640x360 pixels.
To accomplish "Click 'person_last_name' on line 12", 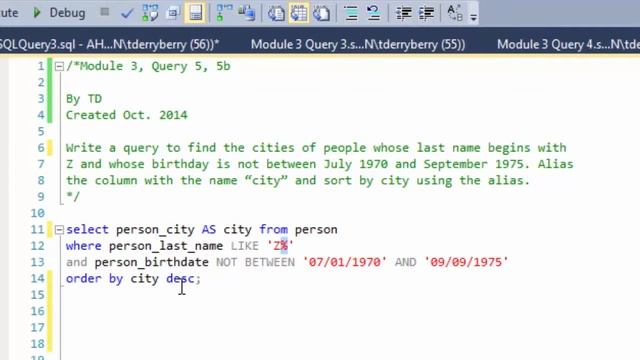I will pyautogui.click(x=166, y=246).
